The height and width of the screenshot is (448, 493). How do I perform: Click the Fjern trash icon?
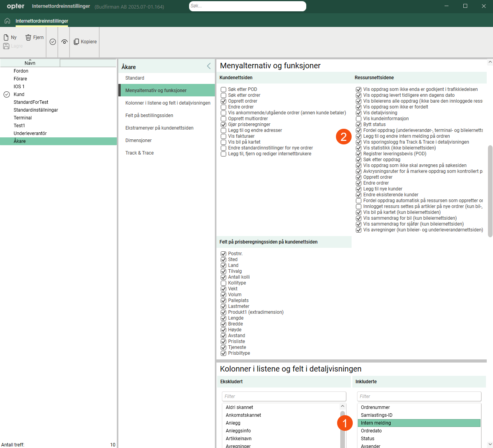[28, 37]
